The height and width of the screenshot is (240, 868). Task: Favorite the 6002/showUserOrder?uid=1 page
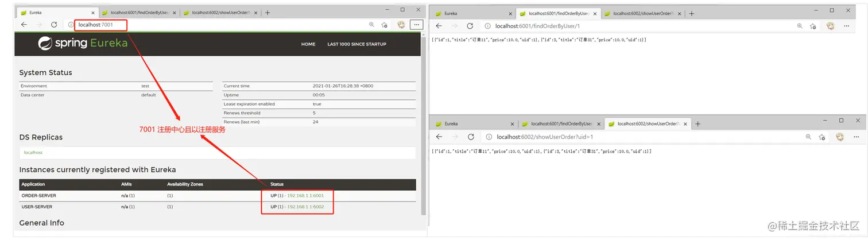[821, 137]
